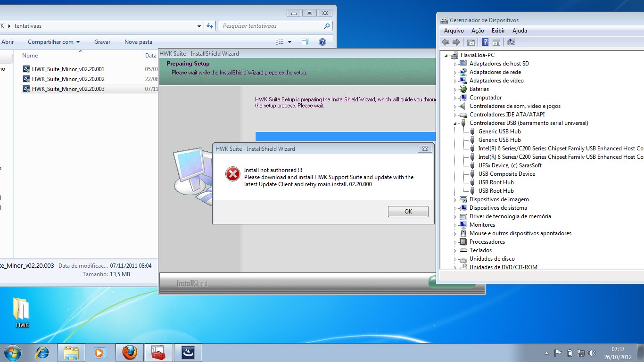Select UFSx Device, (c) SarasSoft

point(510,165)
